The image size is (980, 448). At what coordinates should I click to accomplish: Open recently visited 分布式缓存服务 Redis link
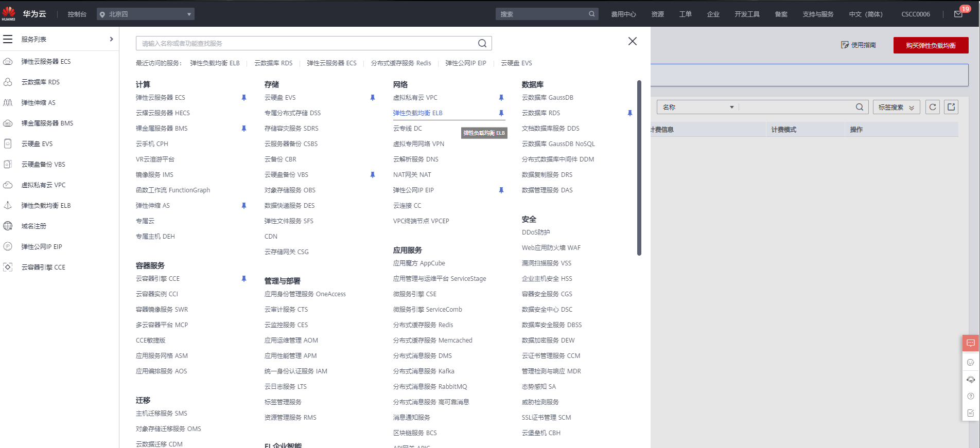pyautogui.click(x=401, y=63)
